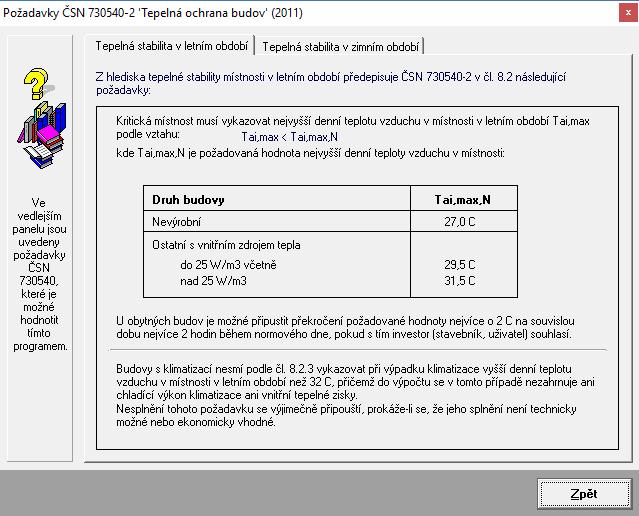The width and height of the screenshot is (639, 516).
Task: Click the '29,5 C' value
Action: (460, 265)
